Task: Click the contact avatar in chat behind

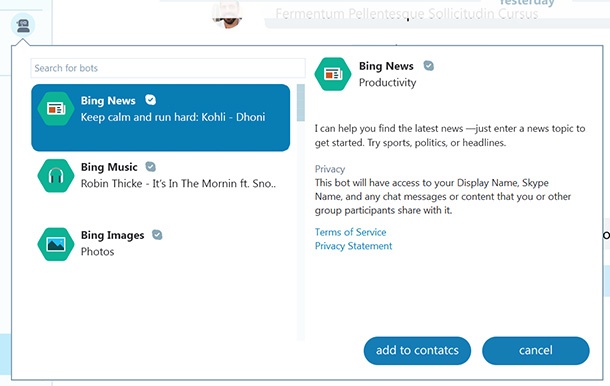Action: tap(228, 14)
